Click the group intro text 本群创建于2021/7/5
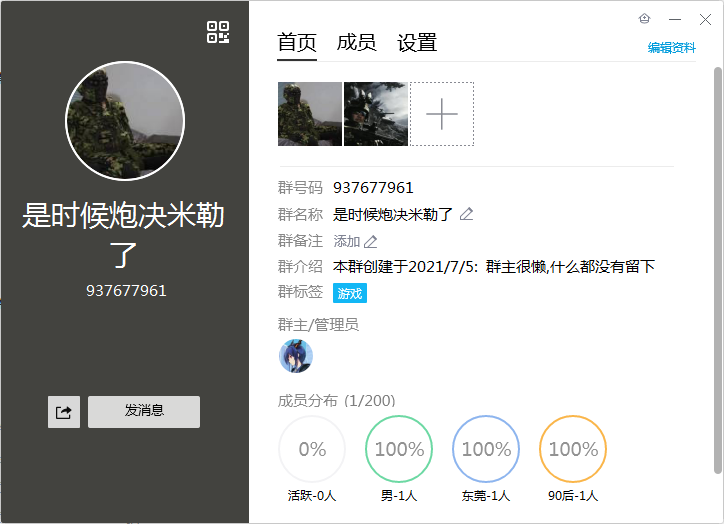 [x=494, y=267]
